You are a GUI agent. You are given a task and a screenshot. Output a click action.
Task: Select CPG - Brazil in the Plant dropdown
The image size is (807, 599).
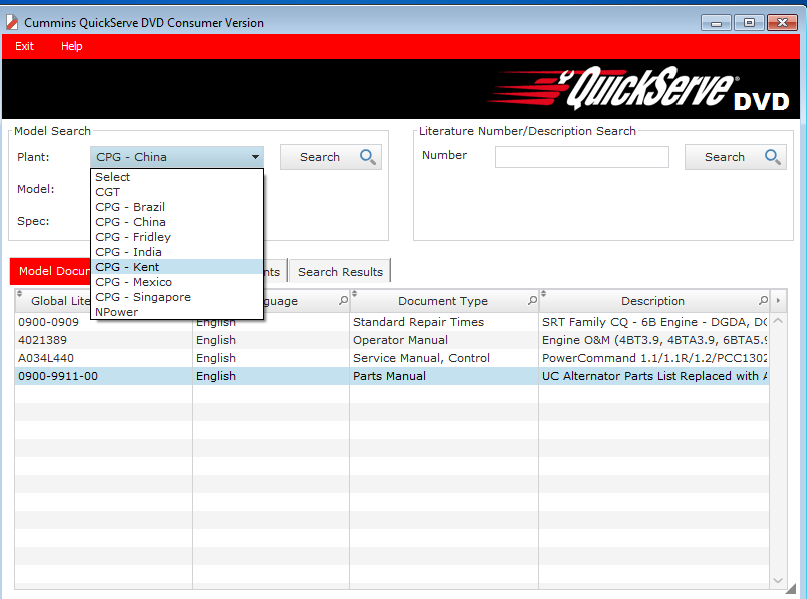[x=130, y=207]
